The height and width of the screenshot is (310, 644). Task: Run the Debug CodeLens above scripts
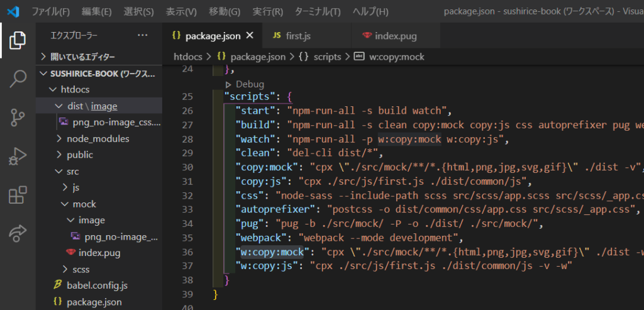pos(245,85)
